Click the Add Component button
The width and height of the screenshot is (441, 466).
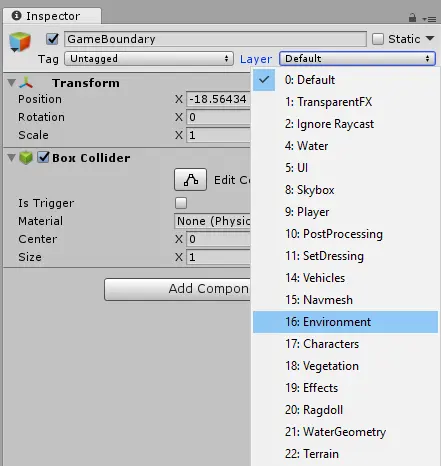coord(177,289)
